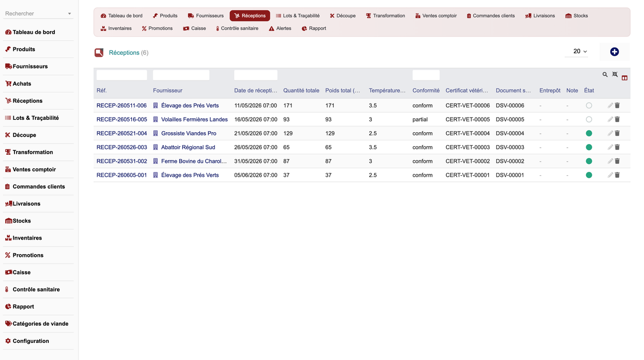Delete reception RECEP-260521-004 with trash icon
Viewport: 644px width, 360px height.
tap(617, 133)
